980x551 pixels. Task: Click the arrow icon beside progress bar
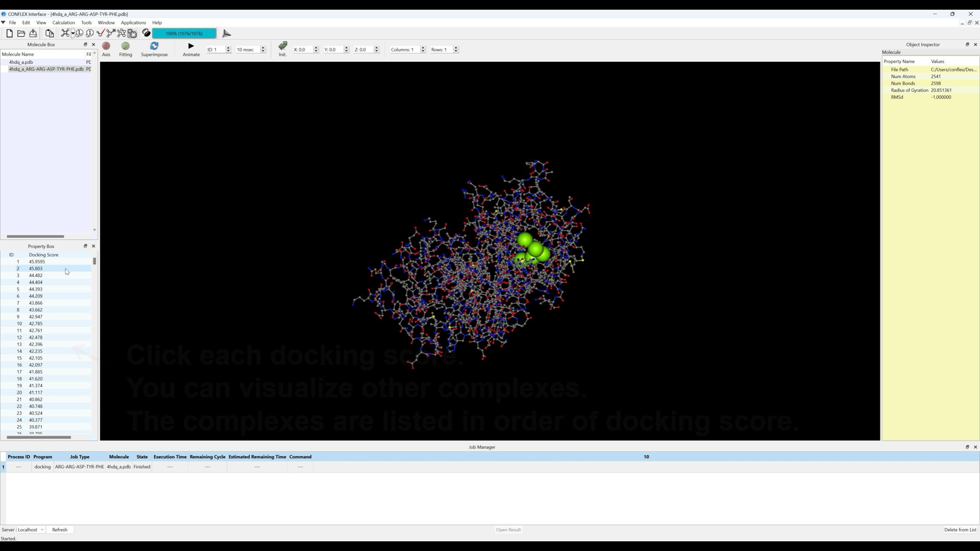point(227,34)
